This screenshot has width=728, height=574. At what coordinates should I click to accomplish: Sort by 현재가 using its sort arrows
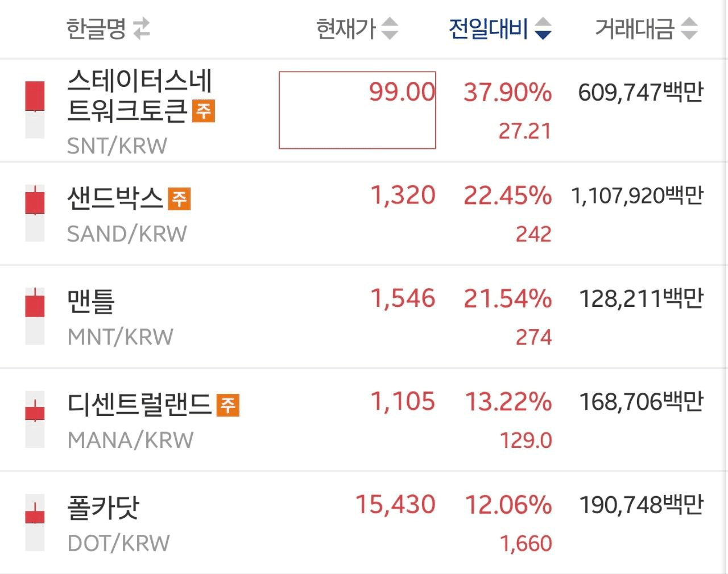[x=390, y=28]
